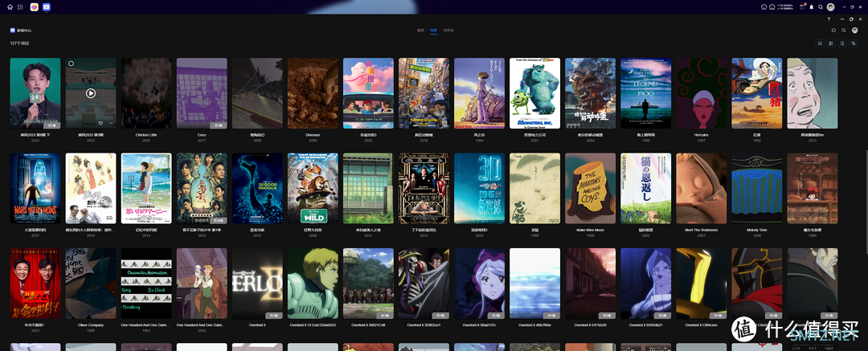Open the Mars Needs Moms poster
The image size is (868, 351).
(x=35, y=188)
